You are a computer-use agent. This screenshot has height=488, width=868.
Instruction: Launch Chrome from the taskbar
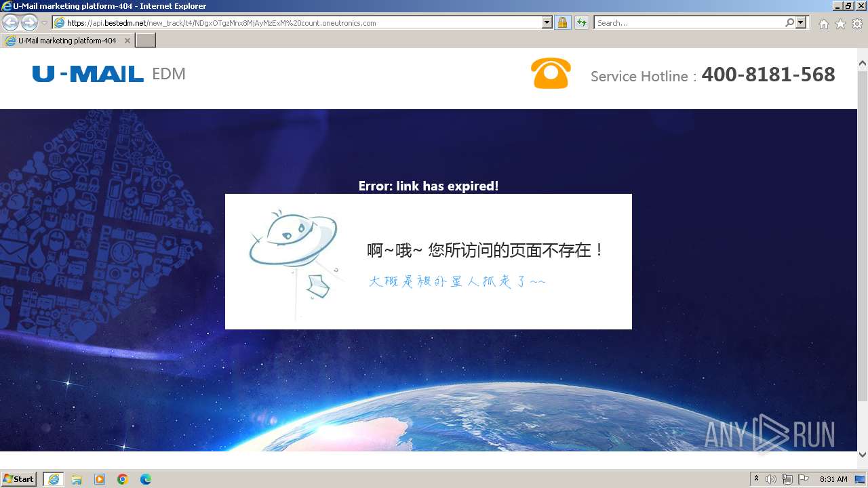pos(123,479)
